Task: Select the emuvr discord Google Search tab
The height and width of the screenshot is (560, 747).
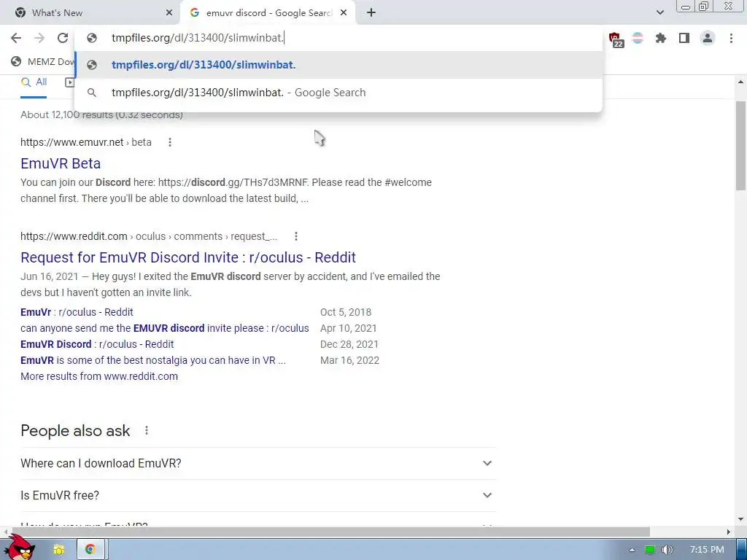Action: pyautogui.click(x=268, y=13)
